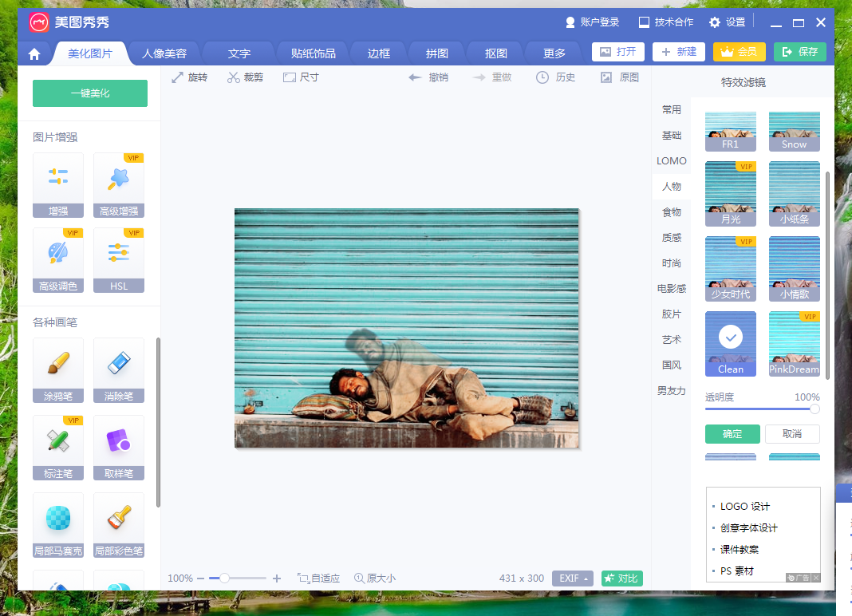Click the 旋转 rotate tool
The height and width of the screenshot is (616, 852).
pyautogui.click(x=190, y=77)
